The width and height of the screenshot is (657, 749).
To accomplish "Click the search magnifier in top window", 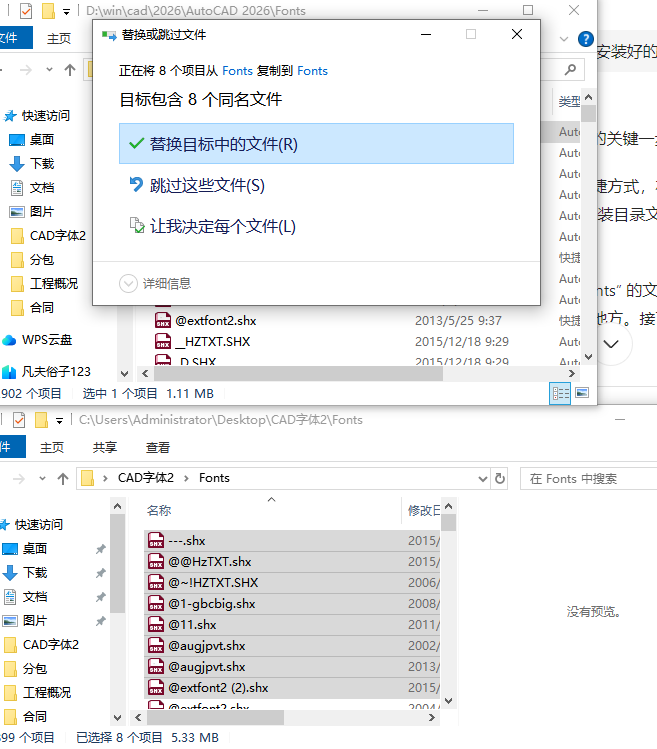I will click(570, 70).
